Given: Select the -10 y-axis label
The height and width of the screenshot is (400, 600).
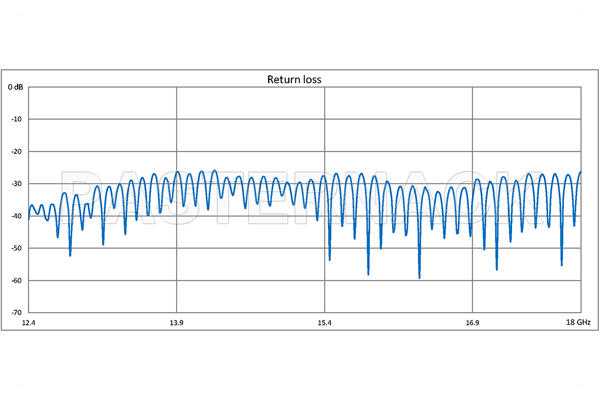Looking at the screenshot, I should coord(17,119).
